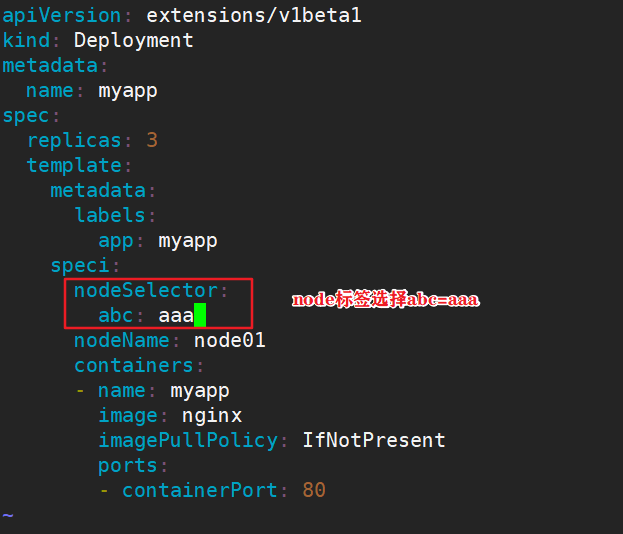Click the nodeSelector key in red box

point(146,290)
